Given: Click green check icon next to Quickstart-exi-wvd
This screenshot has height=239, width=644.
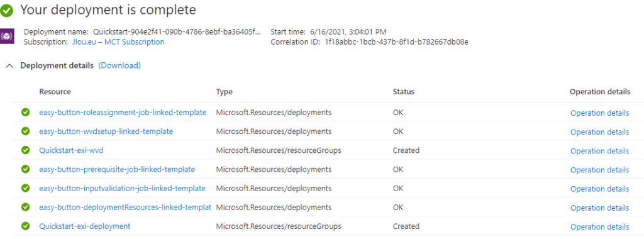Looking at the screenshot, I should click(25, 150).
